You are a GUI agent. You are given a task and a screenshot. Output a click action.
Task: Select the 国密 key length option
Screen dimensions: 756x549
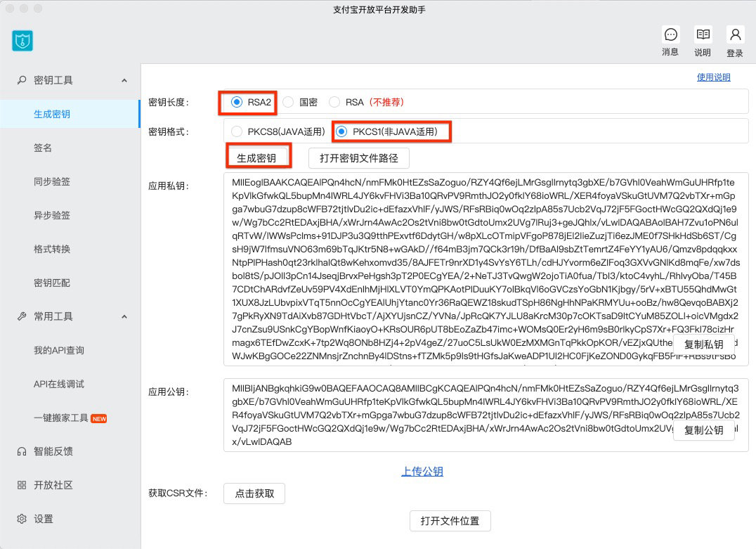288,102
